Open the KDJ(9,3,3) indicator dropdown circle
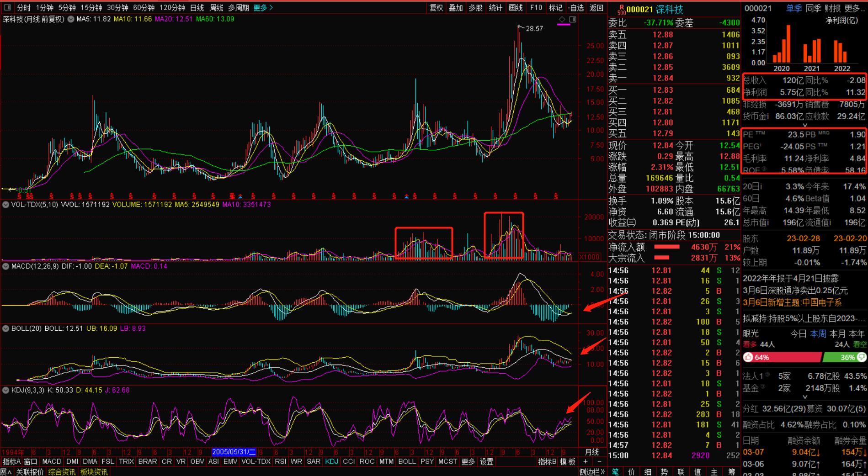Viewport: 868px width, 476px height. click(x=6, y=390)
